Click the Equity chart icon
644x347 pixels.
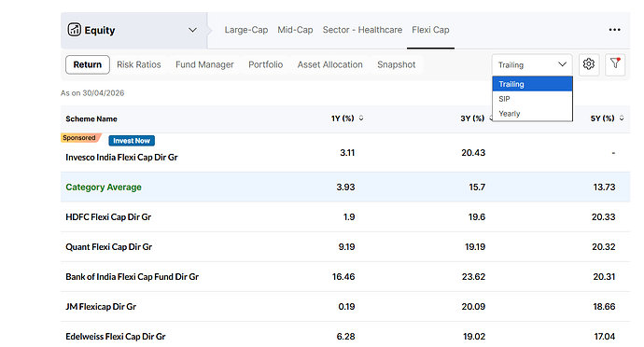point(75,30)
